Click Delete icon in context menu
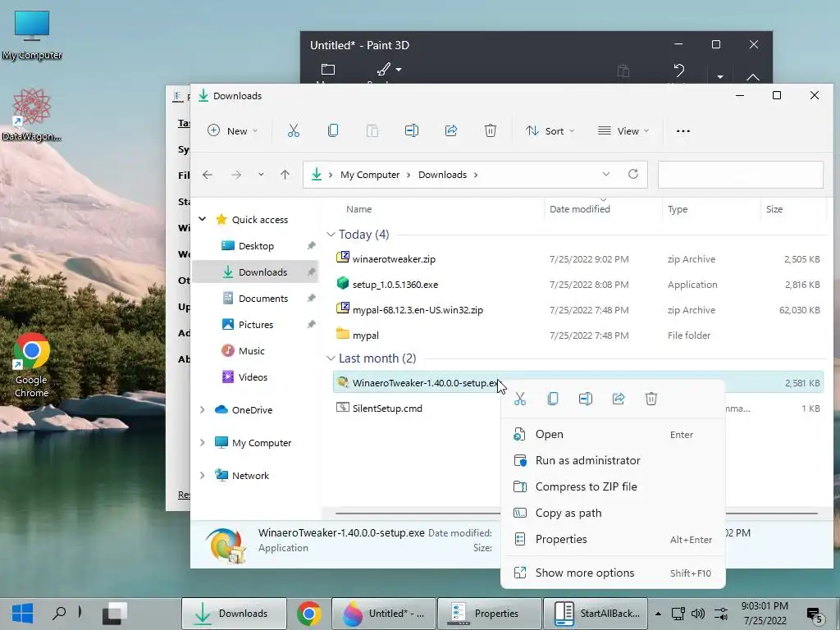This screenshot has width=840, height=630. tap(651, 399)
